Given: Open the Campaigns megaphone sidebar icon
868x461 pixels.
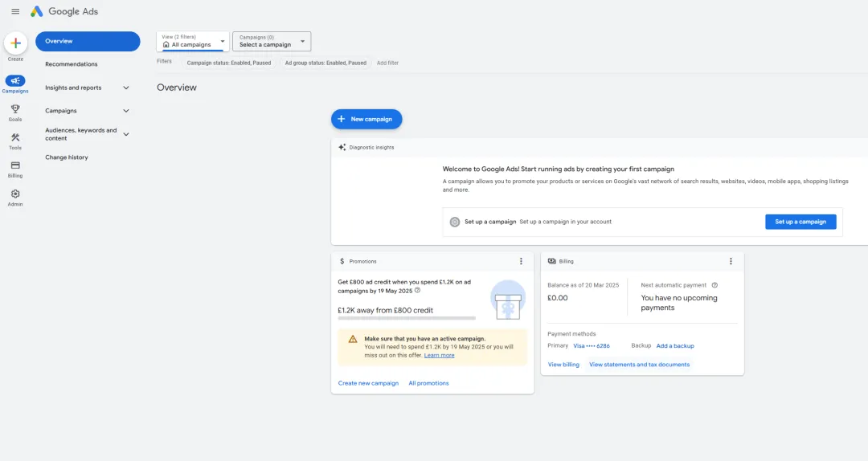Looking at the screenshot, I should 15,81.
